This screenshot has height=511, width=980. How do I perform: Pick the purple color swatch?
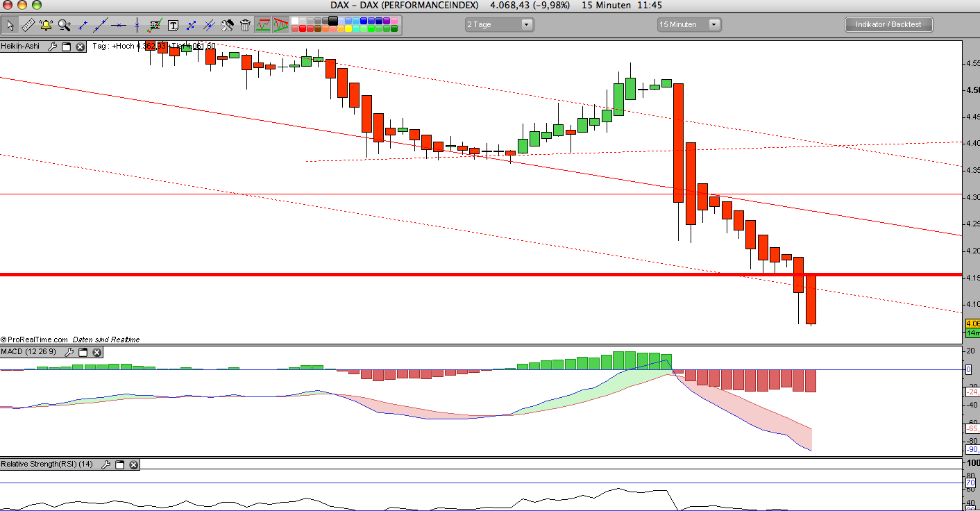pyautogui.click(x=387, y=20)
